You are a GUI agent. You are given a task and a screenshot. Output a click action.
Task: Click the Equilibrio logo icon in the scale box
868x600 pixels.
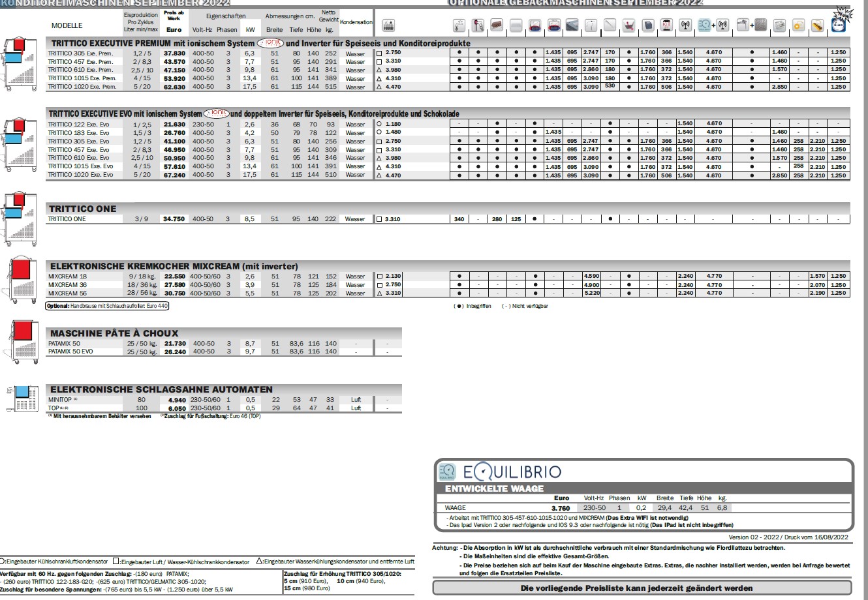pos(447,472)
